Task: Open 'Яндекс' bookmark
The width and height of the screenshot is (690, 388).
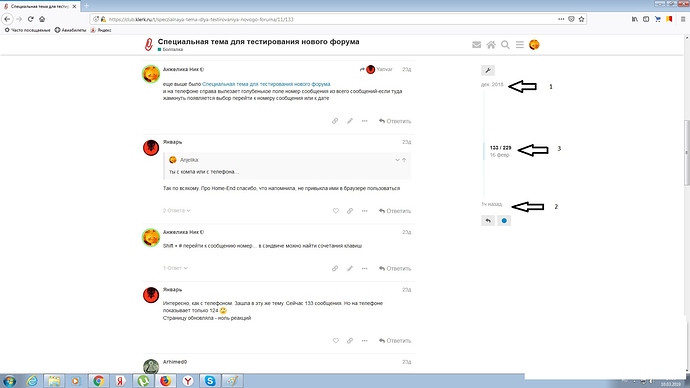Action: coord(101,30)
